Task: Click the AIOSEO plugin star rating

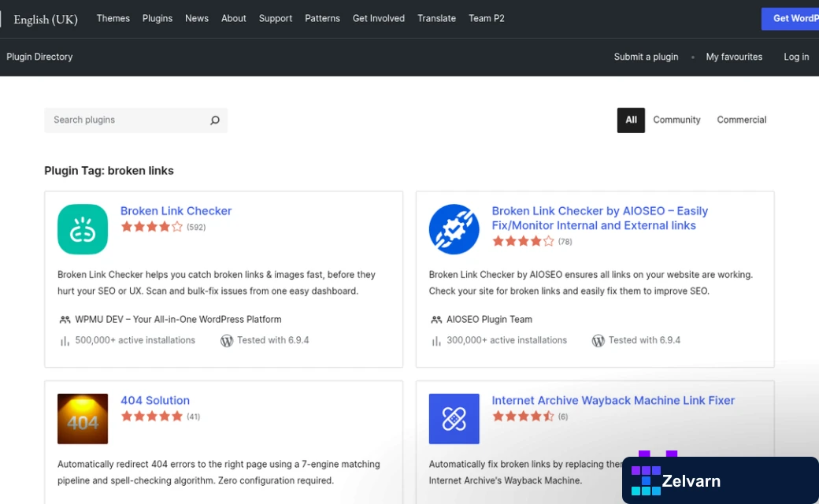Action: click(x=524, y=241)
